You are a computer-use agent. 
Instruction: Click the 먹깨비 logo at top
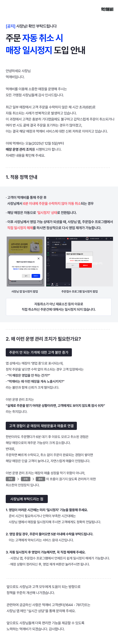point(107,9)
